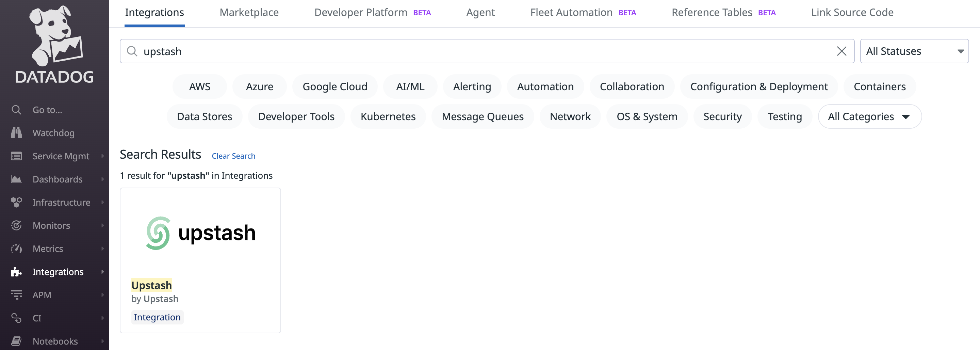Viewport: 980px width, 350px height.
Task: Expand the APM submenu arrow
Action: pyautogui.click(x=102, y=295)
